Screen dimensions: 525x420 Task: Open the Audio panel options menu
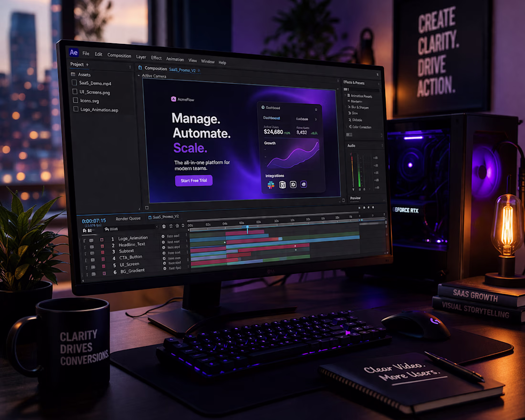pos(382,146)
